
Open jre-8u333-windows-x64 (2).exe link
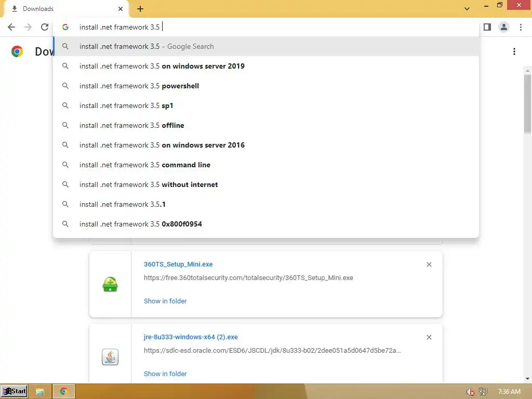pos(191,337)
